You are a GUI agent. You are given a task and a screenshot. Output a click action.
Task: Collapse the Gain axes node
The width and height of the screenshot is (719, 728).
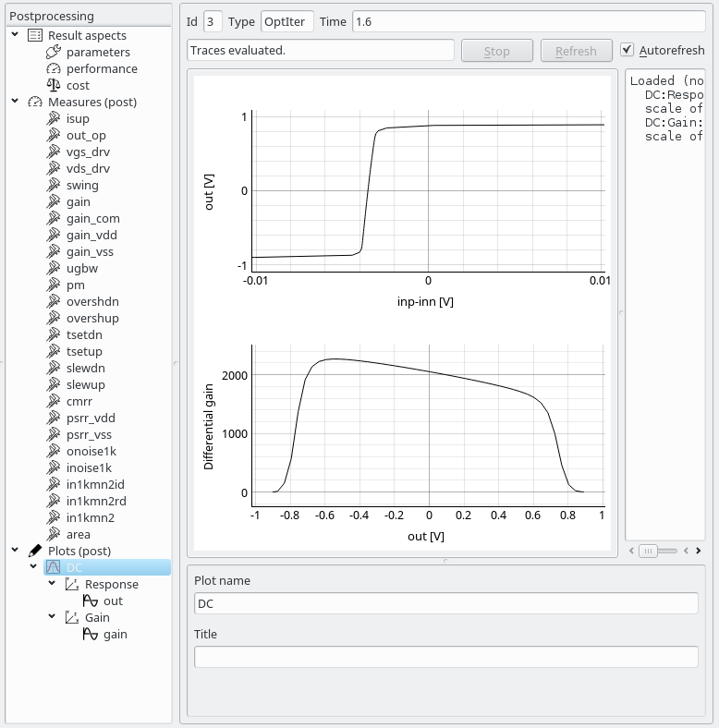[x=52, y=618]
